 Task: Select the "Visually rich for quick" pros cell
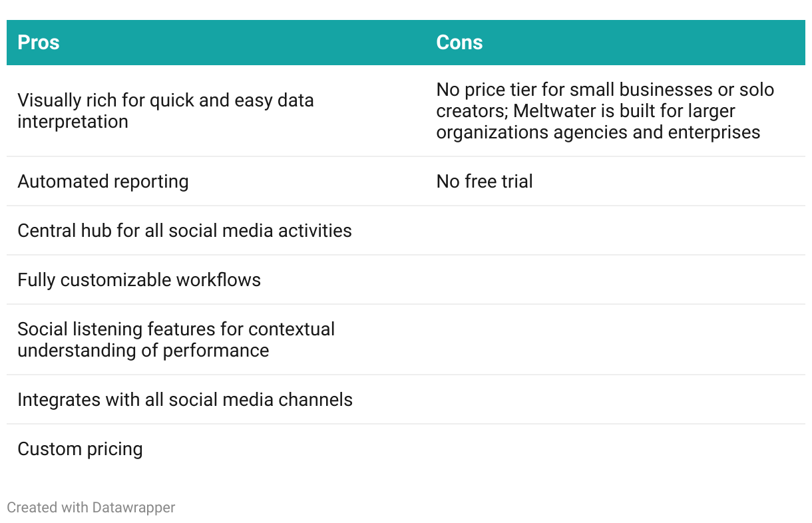point(165,111)
